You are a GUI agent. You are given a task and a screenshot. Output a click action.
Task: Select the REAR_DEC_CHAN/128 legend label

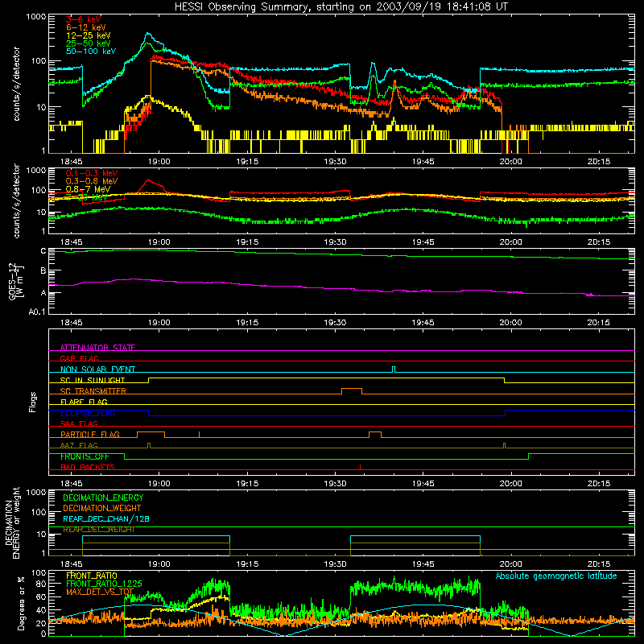coord(106,518)
